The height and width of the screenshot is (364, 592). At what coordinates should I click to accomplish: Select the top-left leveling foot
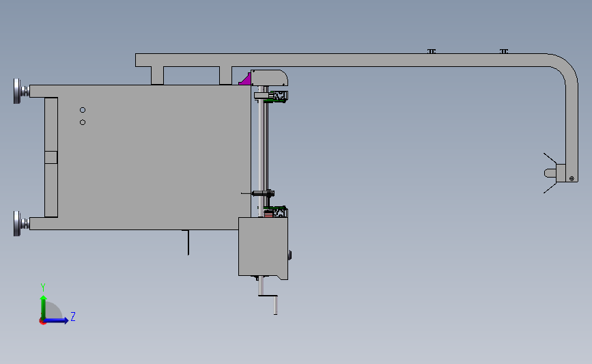coord(21,91)
